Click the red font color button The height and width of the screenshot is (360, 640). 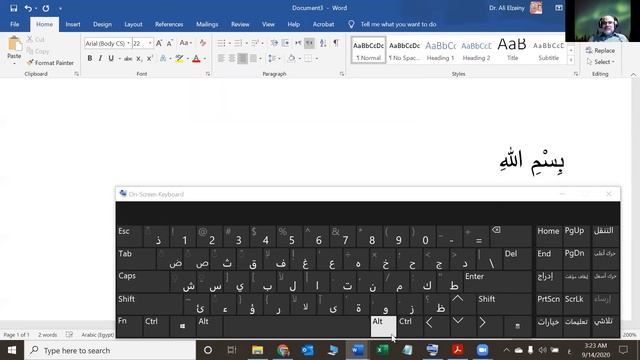click(196, 59)
